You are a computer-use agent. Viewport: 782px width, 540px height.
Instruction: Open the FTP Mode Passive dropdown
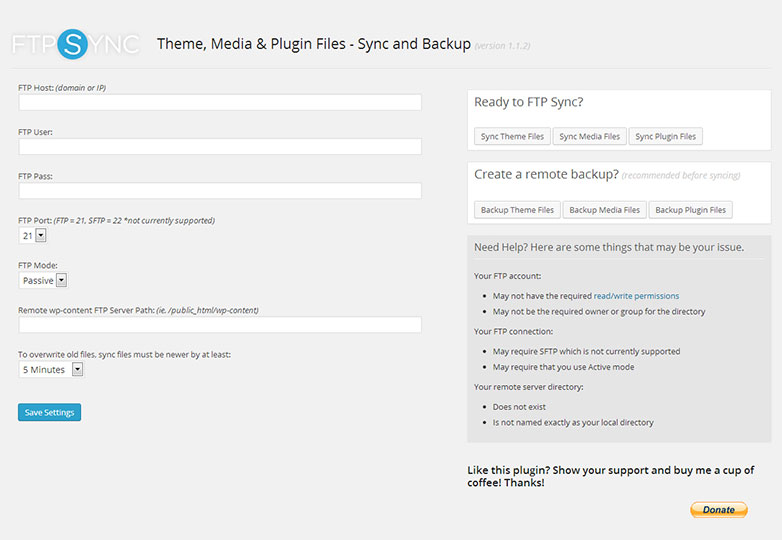43,280
